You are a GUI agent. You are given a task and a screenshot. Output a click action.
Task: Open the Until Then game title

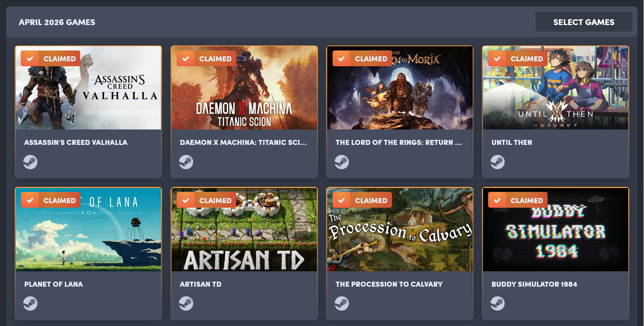512,143
